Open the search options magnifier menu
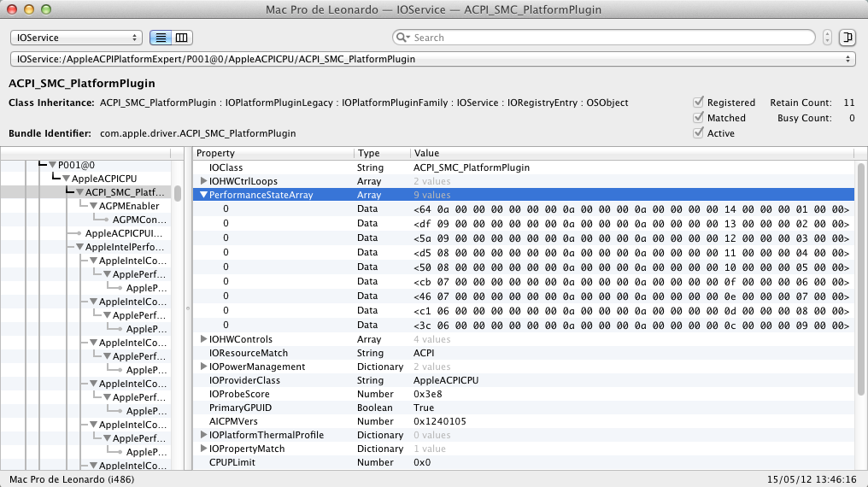 (x=402, y=38)
